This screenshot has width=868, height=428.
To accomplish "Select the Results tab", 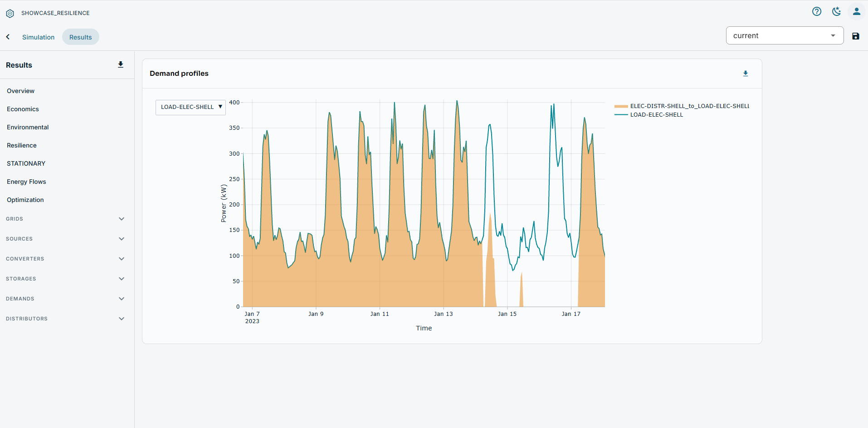I will (80, 37).
